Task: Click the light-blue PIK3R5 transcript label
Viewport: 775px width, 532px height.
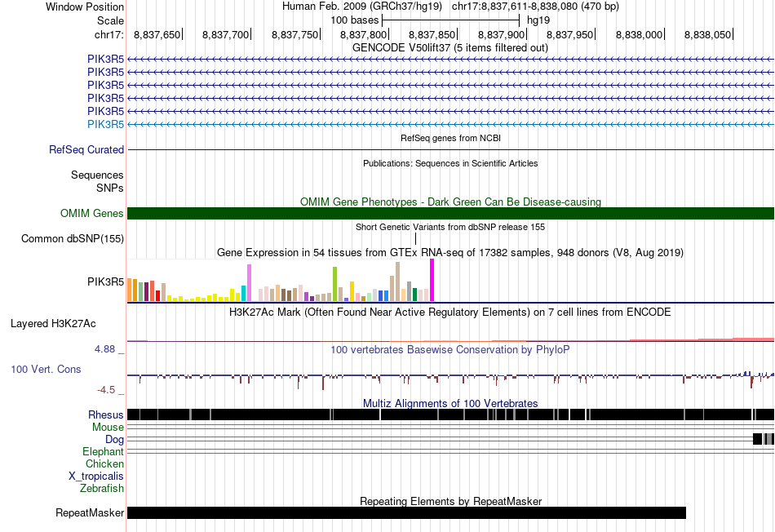Action: pyautogui.click(x=106, y=124)
